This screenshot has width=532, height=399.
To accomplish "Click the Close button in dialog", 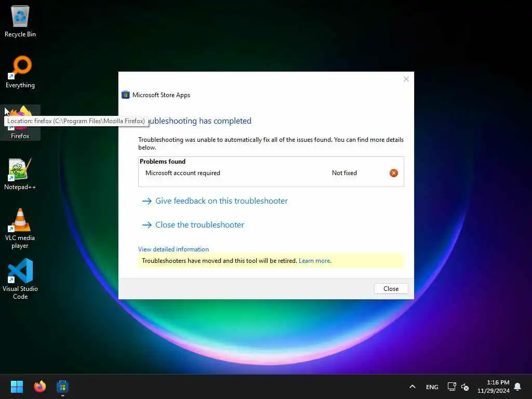I will 391,289.
